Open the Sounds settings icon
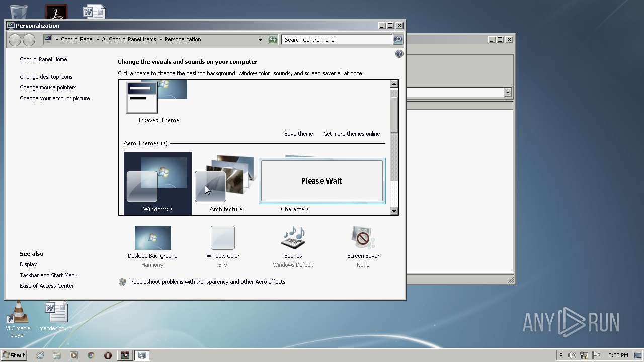The image size is (644, 362). [x=293, y=238]
